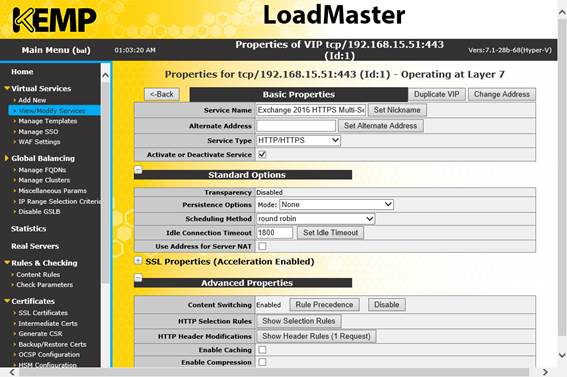567x377 pixels.
Task: Collapse the Standard Options section
Action: pyautogui.click(x=138, y=170)
